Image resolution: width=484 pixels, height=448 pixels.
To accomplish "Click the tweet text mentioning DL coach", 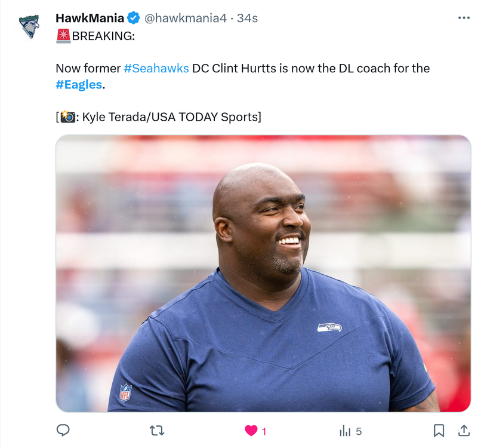I will pos(243,76).
